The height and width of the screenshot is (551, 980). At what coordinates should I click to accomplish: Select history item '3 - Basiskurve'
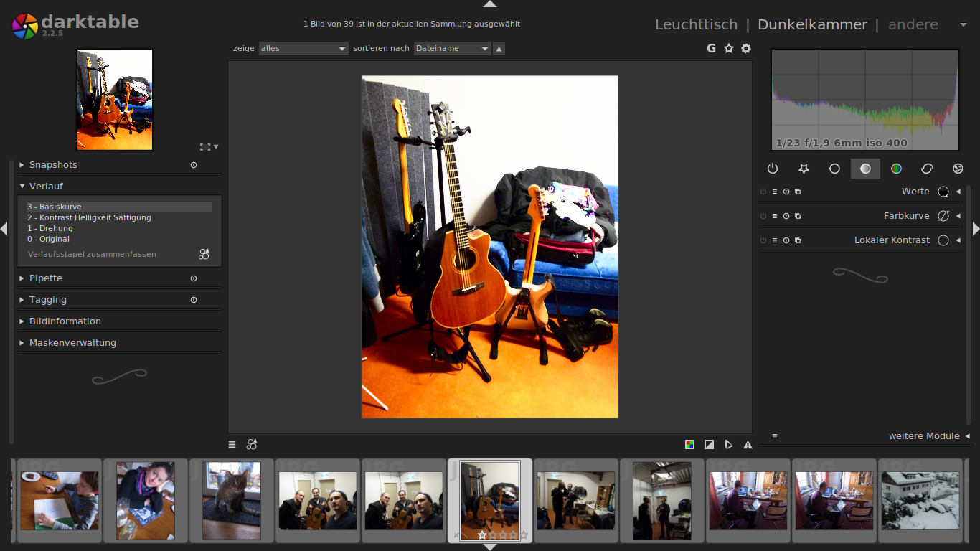pos(119,207)
